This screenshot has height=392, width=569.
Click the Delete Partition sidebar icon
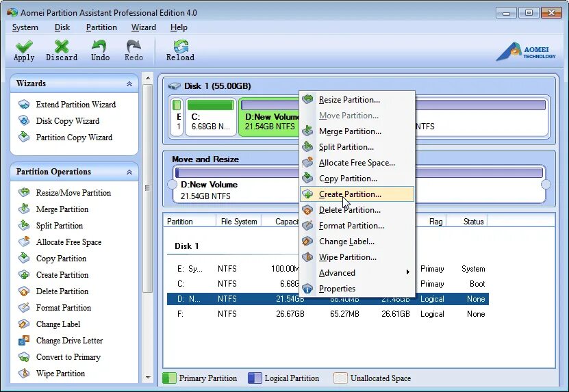24,291
